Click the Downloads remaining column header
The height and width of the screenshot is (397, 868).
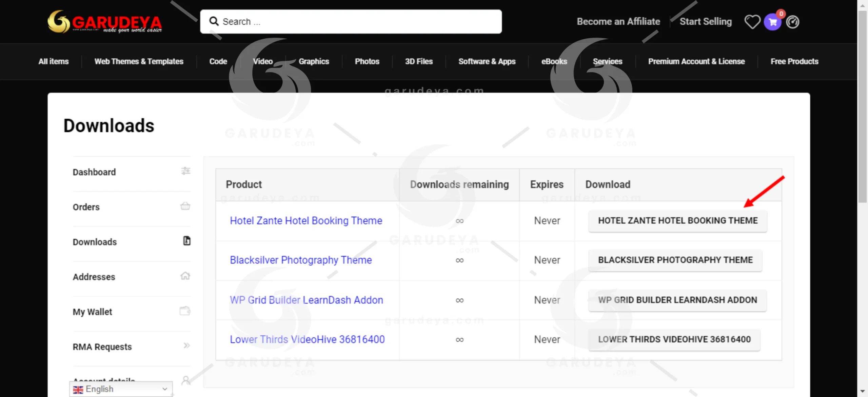click(459, 184)
